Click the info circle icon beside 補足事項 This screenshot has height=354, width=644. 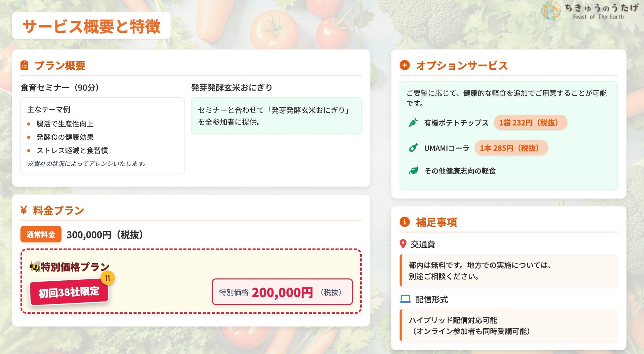point(405,222)
